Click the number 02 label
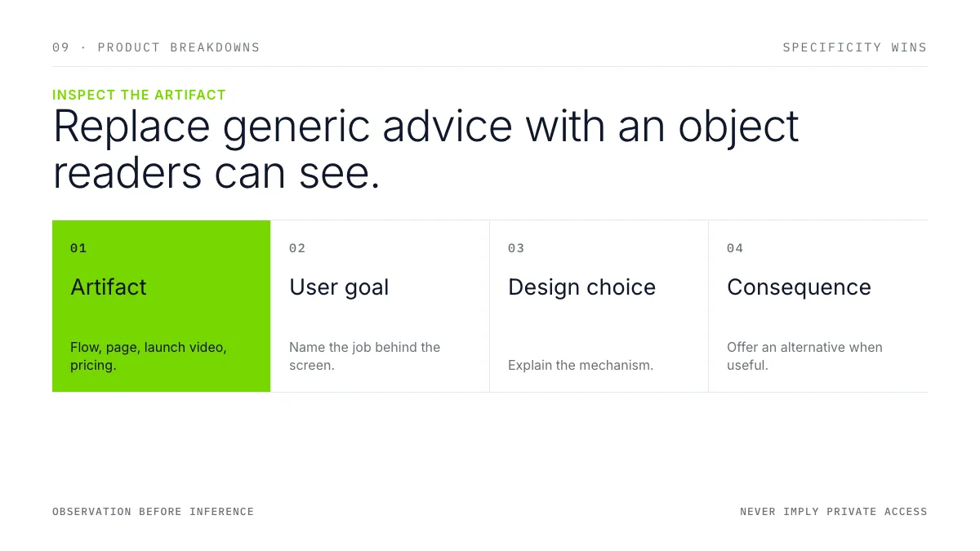The height and width of the screenshot is (551, 980). (297, 248)
